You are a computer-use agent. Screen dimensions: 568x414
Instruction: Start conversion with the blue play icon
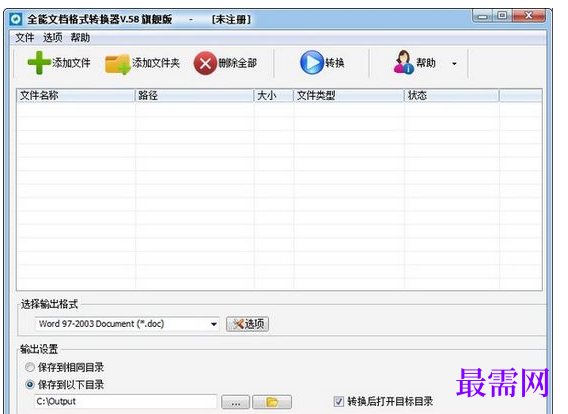(x=312, y=63)
